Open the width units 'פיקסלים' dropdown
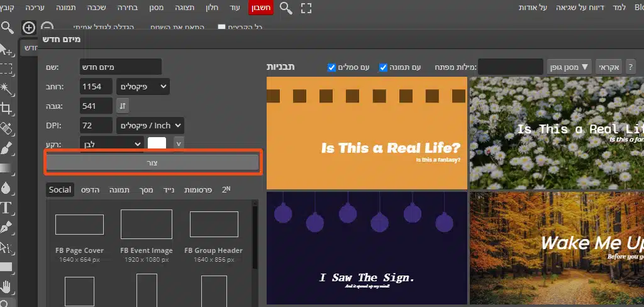Screen dimensions: 644x307 click(x=143, y=86)
